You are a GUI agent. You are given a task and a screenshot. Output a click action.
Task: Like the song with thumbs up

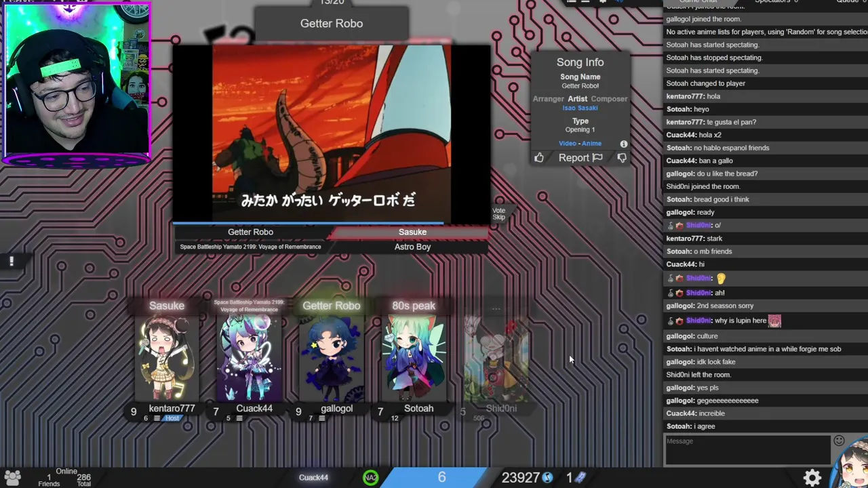[539, 158]
